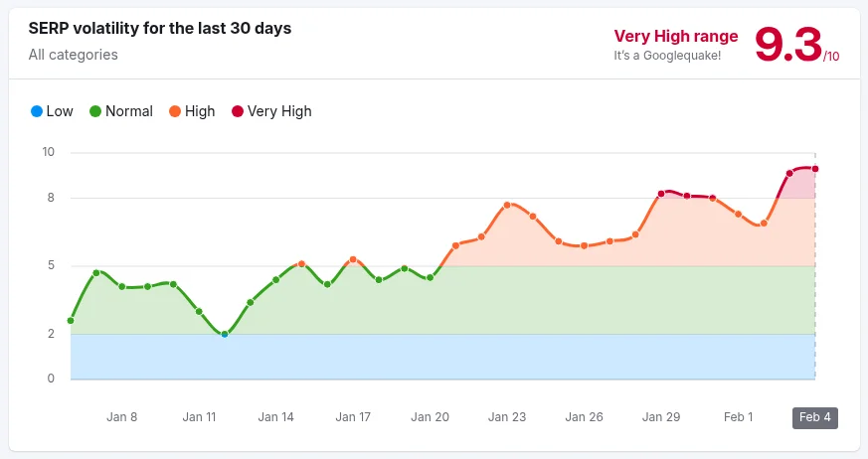Toggle the Low series in the legend

coord(52,111)
